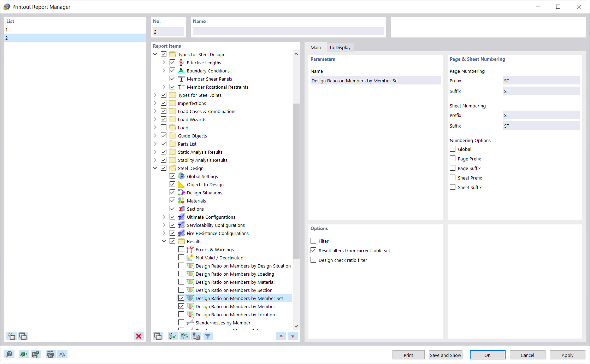
Task: Enable Design check ratio filter
Action: (x=313, y=260)
